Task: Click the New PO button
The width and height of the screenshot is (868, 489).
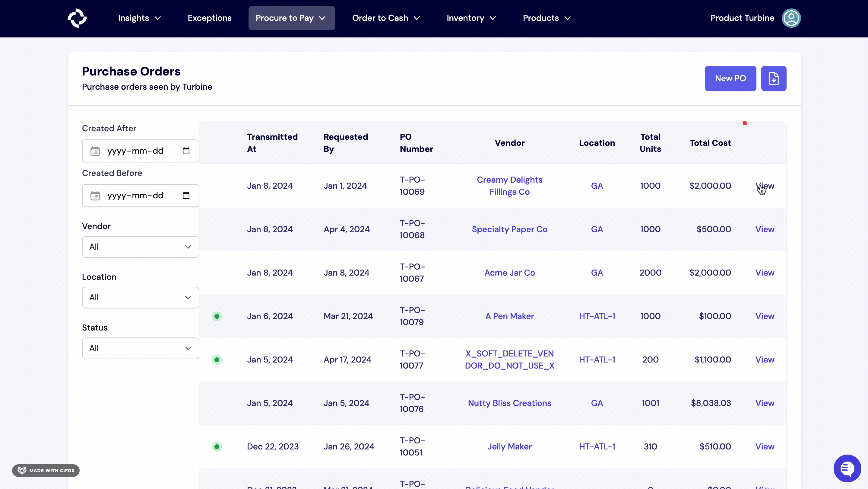Action: coord(730,78)
